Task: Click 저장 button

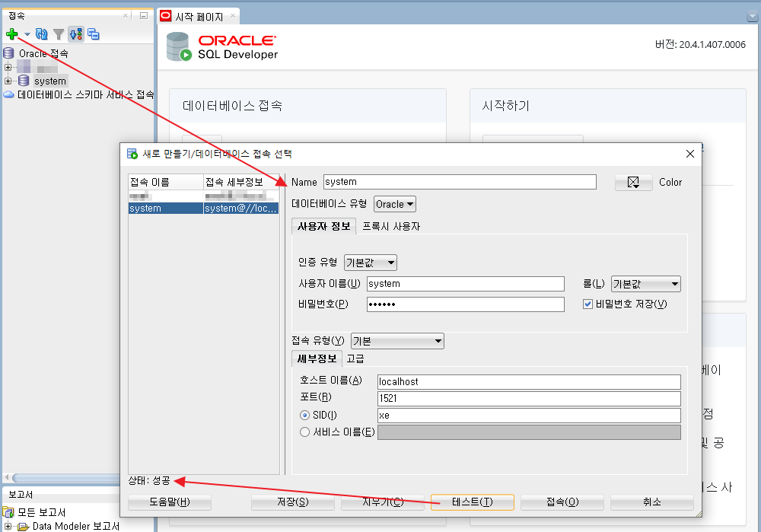Action: pyautogui.click(x=293, y=502)
